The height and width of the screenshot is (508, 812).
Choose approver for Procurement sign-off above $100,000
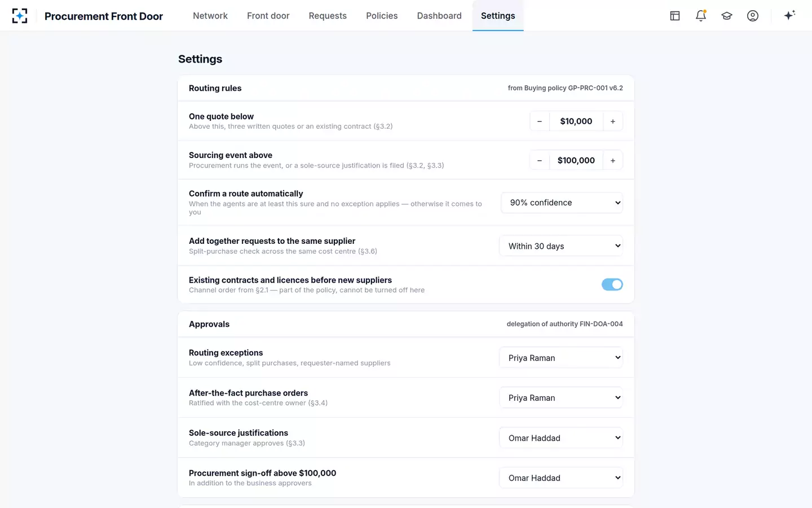561,478
